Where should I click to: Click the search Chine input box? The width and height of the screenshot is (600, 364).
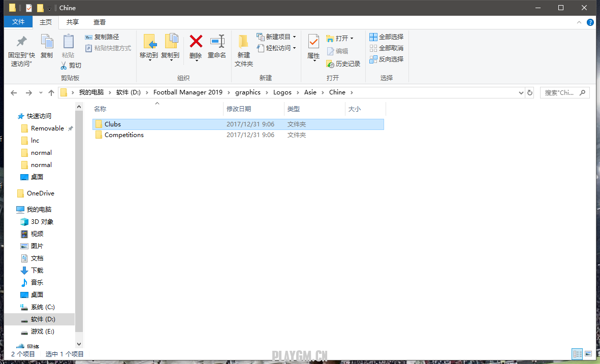click(564, 92)
